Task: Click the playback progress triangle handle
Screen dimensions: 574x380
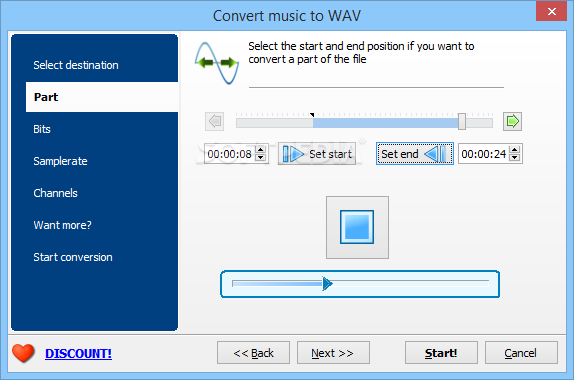Action: [x=327, y=284]
